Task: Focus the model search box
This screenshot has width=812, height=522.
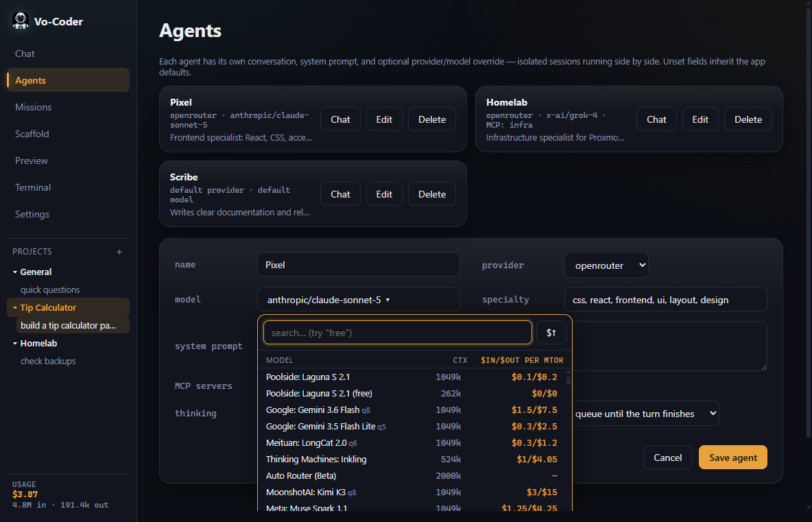Action: click(397, 333)
